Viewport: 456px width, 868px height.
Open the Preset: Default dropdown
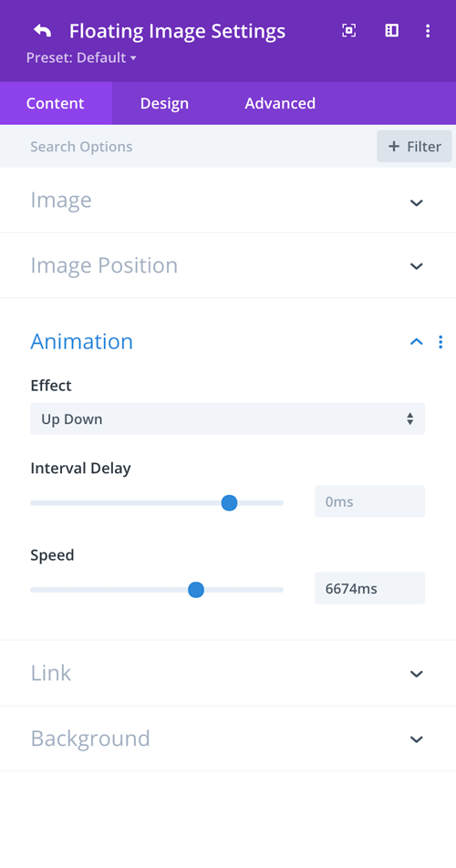(81, 57)
